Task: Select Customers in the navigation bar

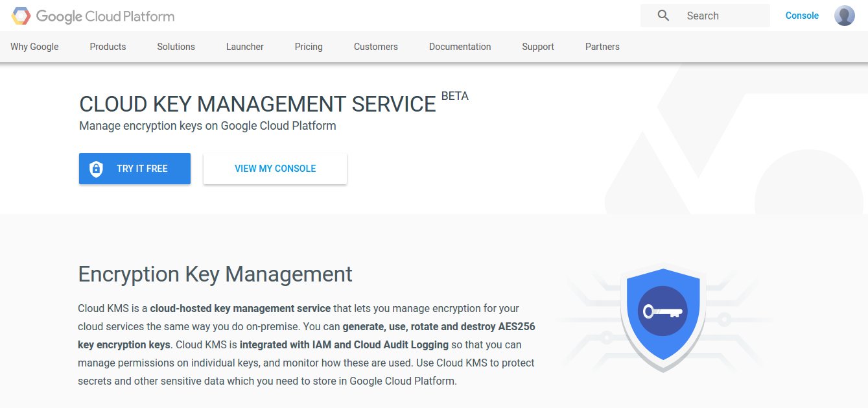Action: 375,47
